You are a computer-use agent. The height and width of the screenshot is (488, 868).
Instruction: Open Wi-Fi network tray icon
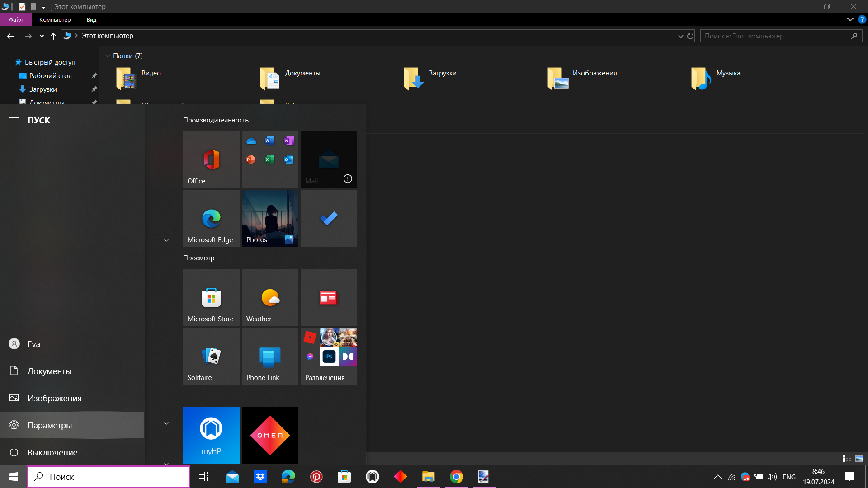[x=731, y=477]
